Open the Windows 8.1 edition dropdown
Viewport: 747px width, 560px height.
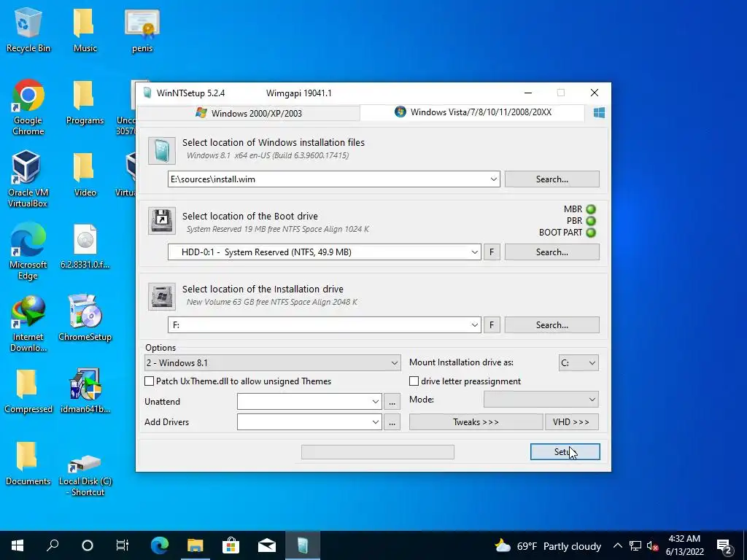pos(273,363)
